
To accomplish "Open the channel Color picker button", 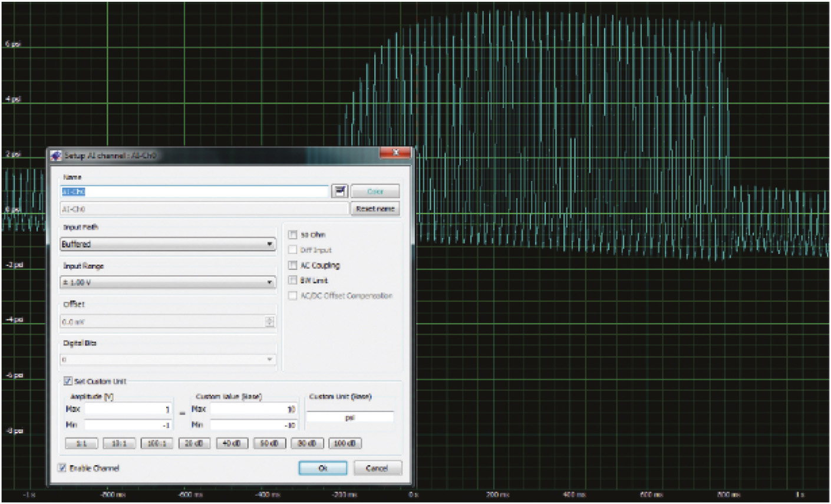I will pyautogui.click(x=375, y=191).
